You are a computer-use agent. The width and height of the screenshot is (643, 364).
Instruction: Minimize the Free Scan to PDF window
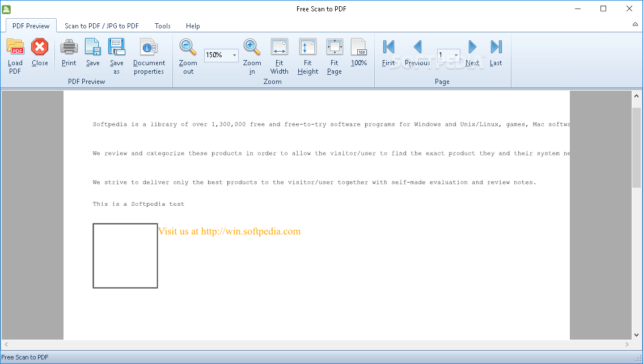pos(578,9)
